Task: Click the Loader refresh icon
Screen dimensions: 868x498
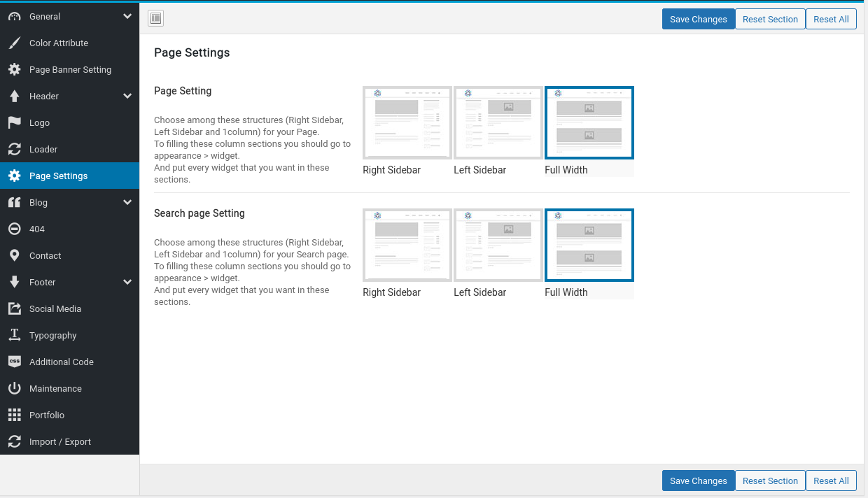Action: tap(14, 149)
